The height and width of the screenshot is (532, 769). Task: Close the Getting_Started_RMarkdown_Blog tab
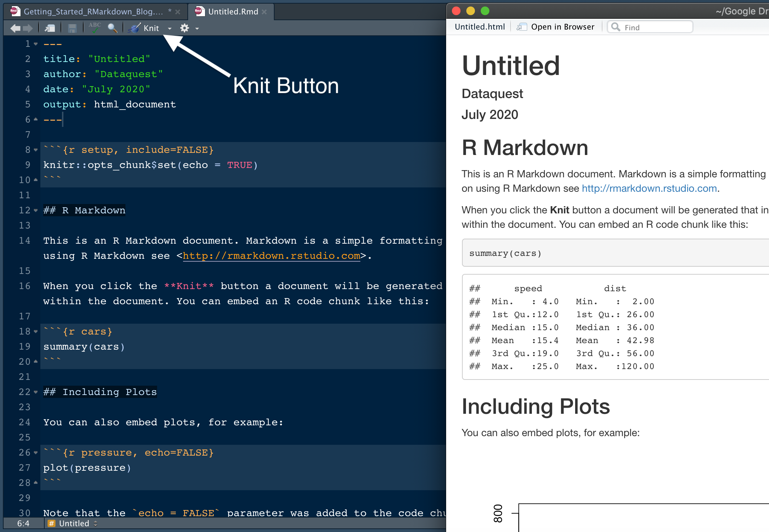click(178, 12)
